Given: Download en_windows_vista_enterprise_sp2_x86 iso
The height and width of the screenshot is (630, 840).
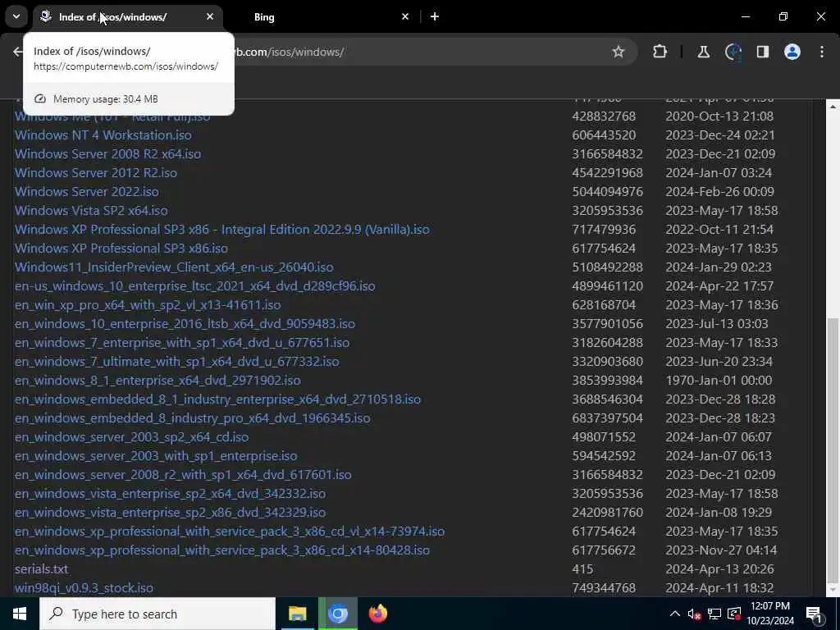Looking at the screenshot, I should pos(171,513).
